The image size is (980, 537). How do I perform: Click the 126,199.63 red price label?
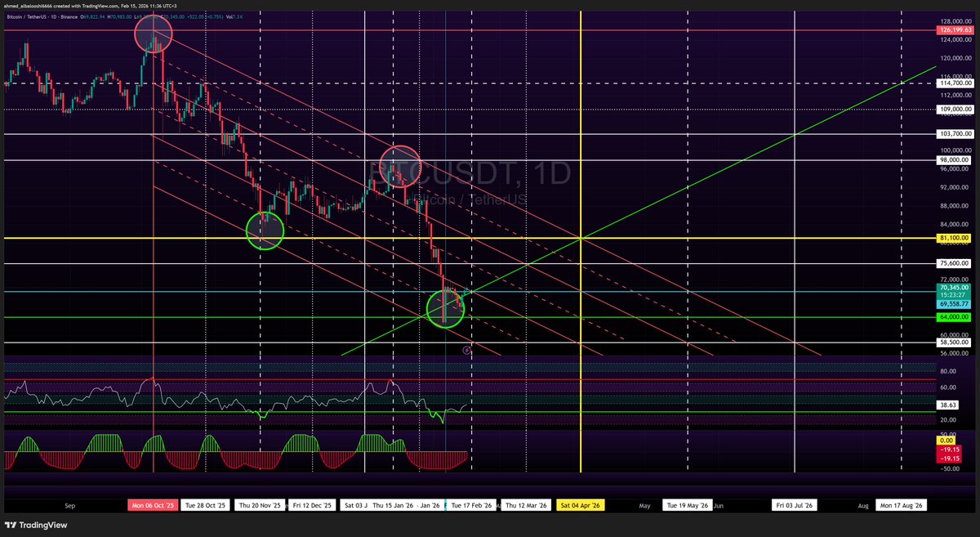[x=954, y=30]
